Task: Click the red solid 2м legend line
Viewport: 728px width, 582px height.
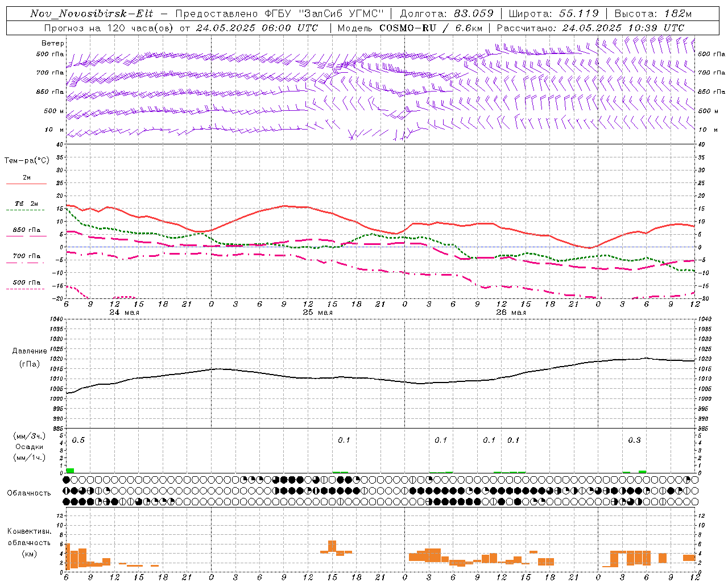Action: [x=26, y=184]
